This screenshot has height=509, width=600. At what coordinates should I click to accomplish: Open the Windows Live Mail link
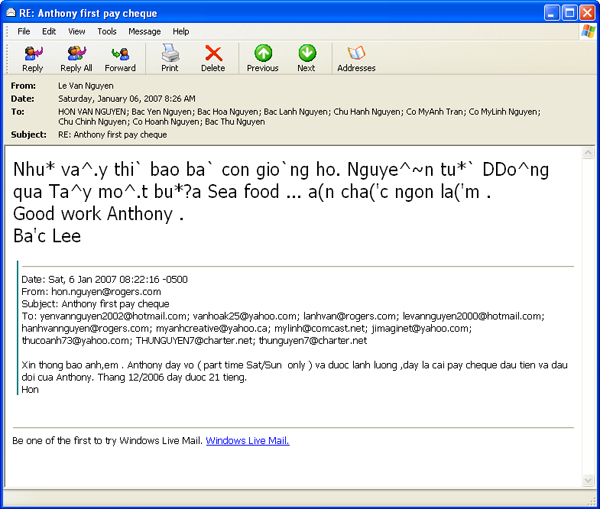pyautogui.click(x=248, y=441)
